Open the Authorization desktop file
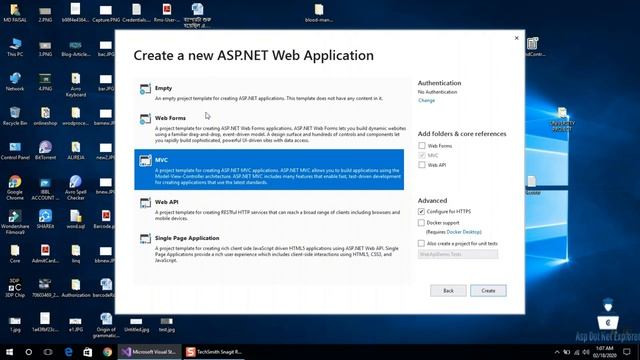The width and height of the screenshot is (640, 360). point(76,288)
